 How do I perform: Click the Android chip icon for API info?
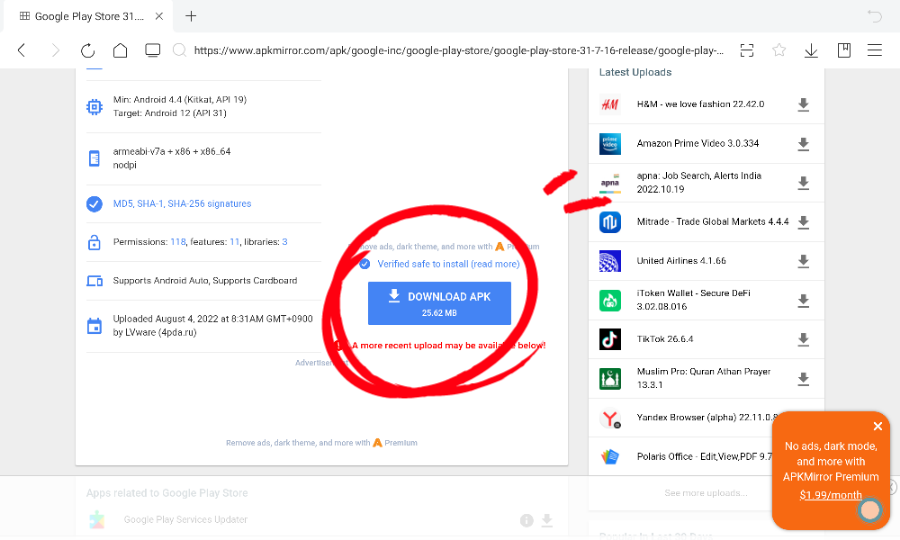point(94,107)
